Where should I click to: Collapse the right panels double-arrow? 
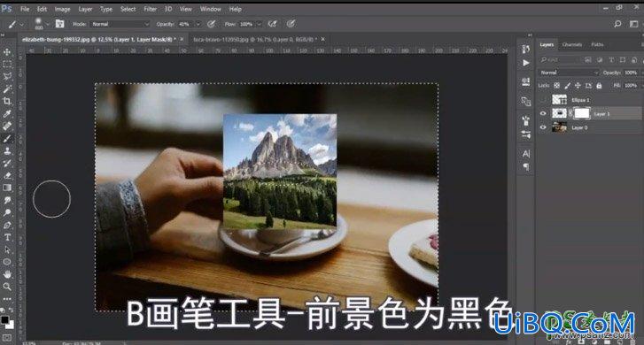coord(530,35)
